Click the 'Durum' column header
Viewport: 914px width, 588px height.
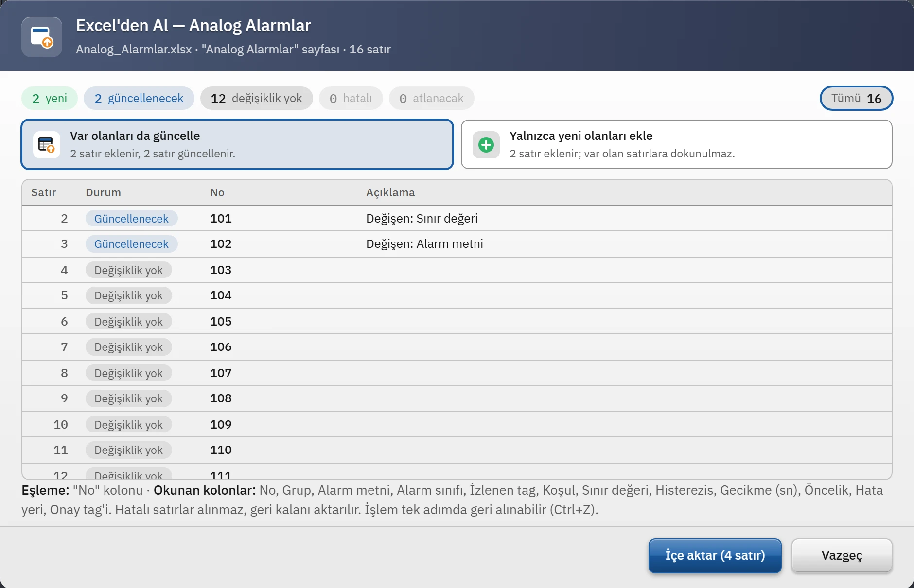[103, 192]
